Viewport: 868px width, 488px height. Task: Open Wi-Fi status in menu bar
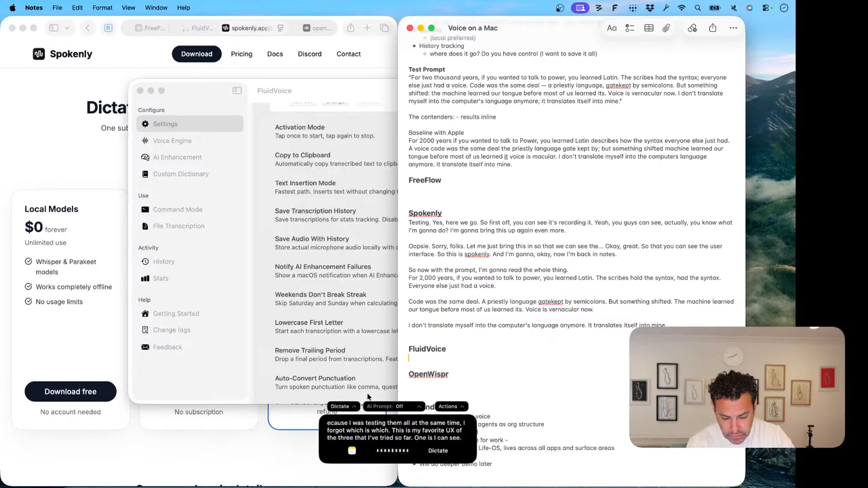pyautogui.click(x=682, y=7)
